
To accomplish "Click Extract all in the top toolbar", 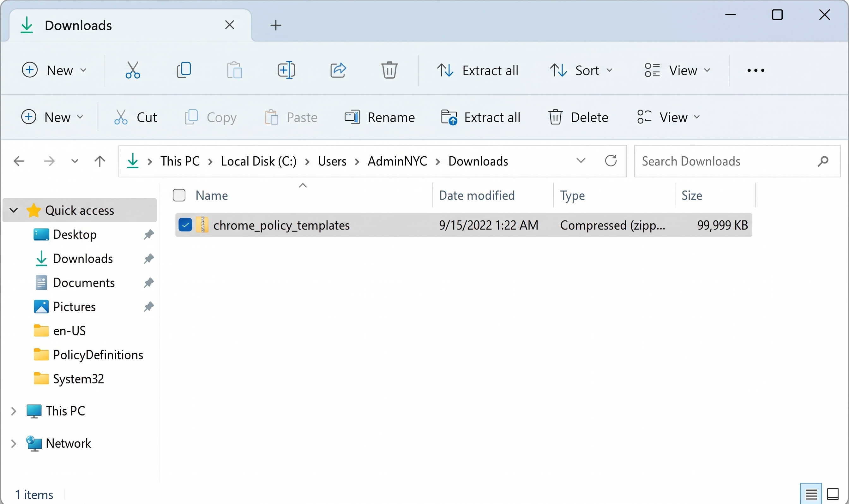I will [477, 71].
